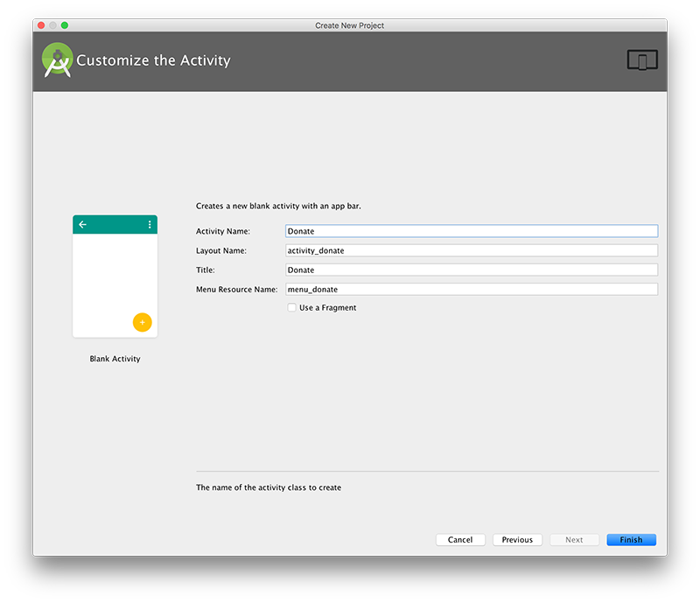Image resolution: width=700 pixels, height=603 pixels.
Task: Select the Blank Activity preview thumbnail
Action: (x=115, y=277)
